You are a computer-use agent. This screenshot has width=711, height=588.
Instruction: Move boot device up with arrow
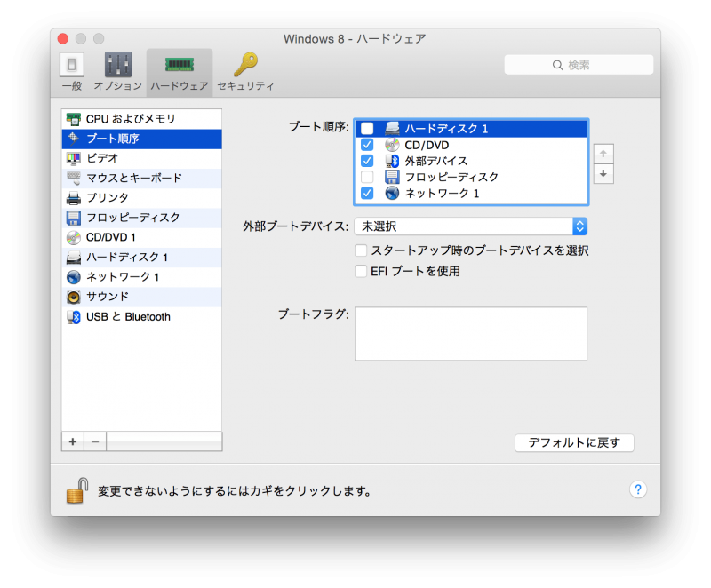(x=603, y=154)
